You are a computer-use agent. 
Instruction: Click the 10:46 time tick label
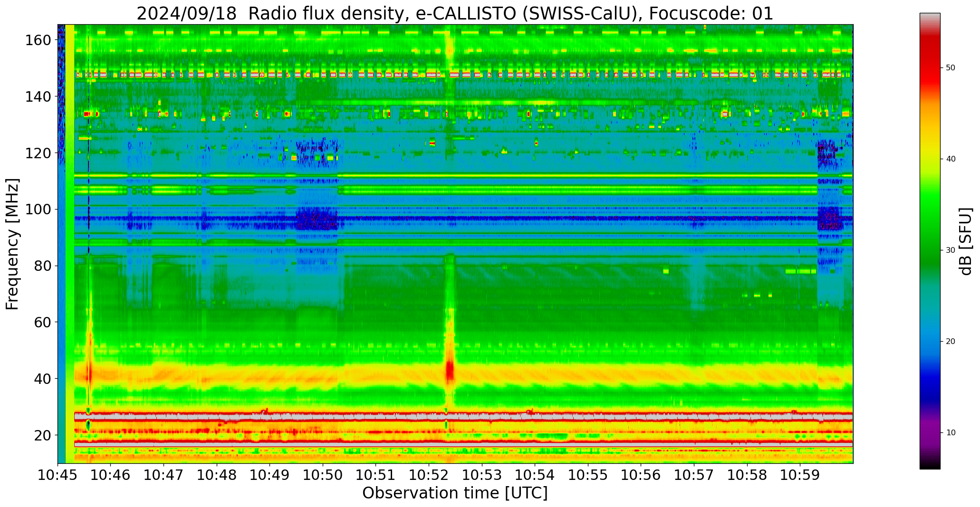pyautogui.click(x=111, y=476)
